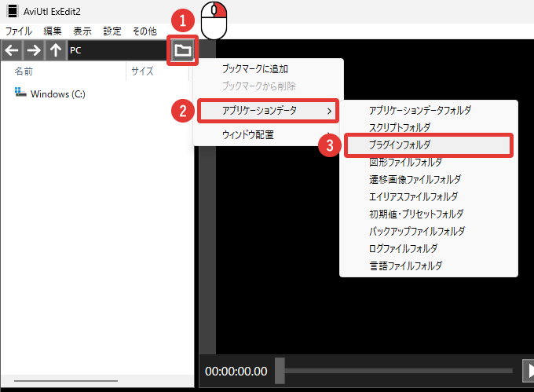Choose ブックマークから削除 menu entry
The image size is (534, 392).
point(269,86)
